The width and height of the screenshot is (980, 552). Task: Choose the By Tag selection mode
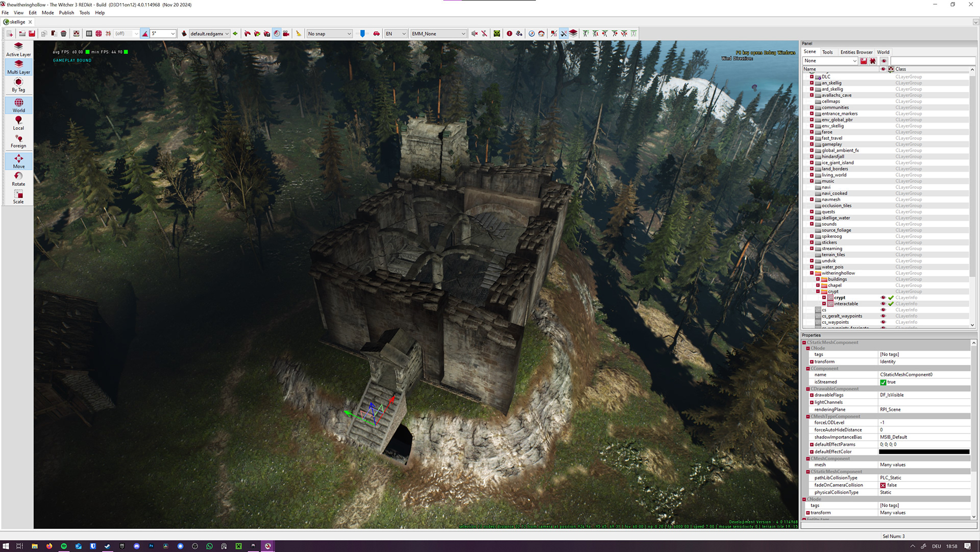coord(18,85)
